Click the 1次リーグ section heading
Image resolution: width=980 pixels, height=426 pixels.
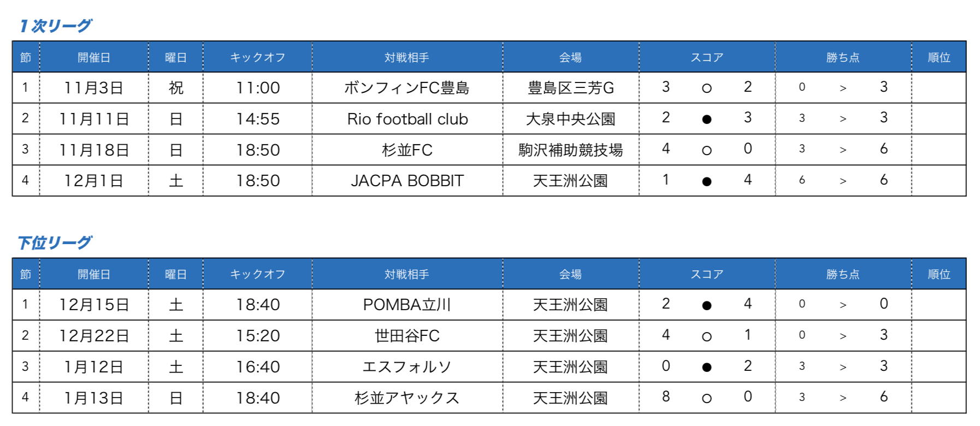tap(55, 26)
